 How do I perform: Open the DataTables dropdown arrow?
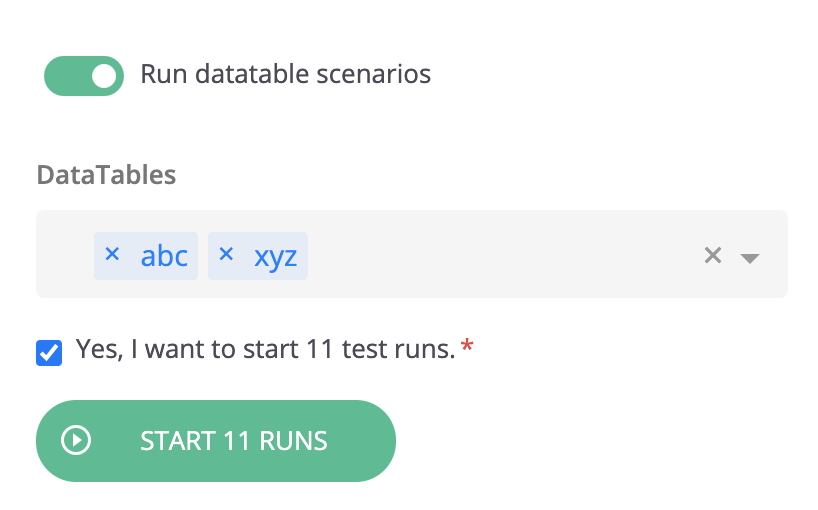click(750, 258)
